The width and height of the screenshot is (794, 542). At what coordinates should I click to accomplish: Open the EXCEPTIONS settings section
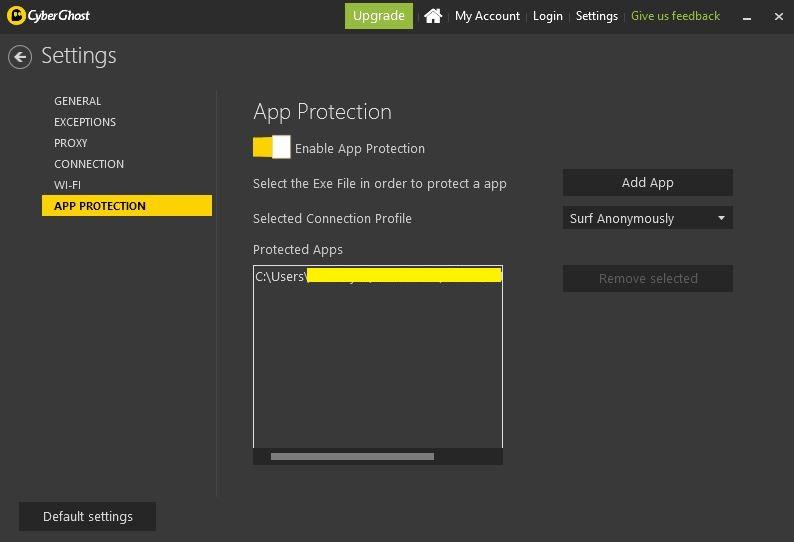pos(85,122)
